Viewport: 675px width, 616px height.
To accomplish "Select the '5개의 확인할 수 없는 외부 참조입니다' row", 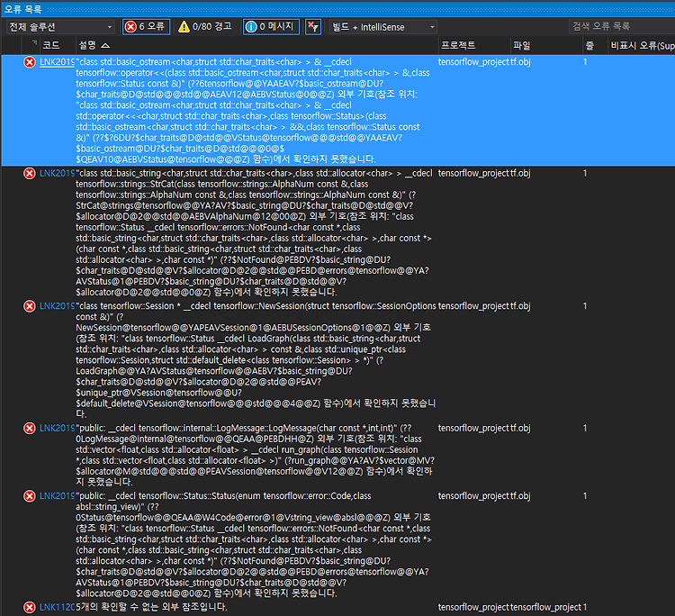I will tap(337, 607).
